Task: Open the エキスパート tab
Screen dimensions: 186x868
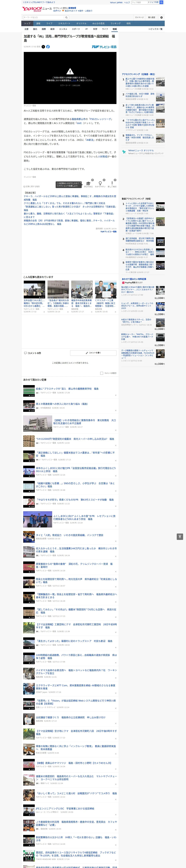Action: 64,24
